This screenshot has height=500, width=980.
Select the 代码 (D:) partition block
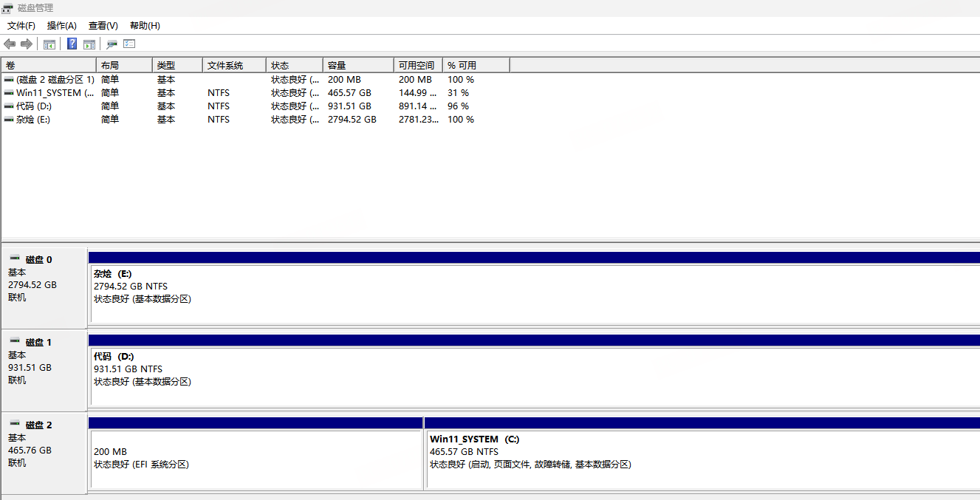pyautogui.click(x=535, y=376)
